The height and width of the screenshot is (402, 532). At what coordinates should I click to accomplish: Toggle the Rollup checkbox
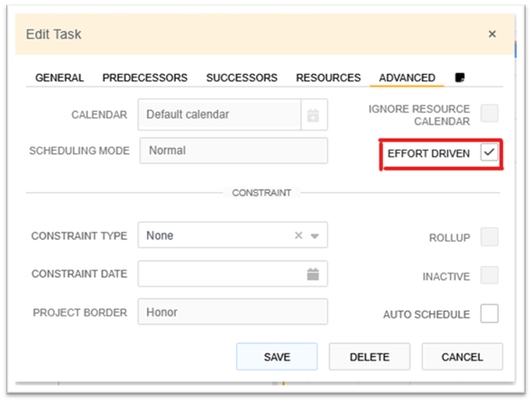point(490,237)
